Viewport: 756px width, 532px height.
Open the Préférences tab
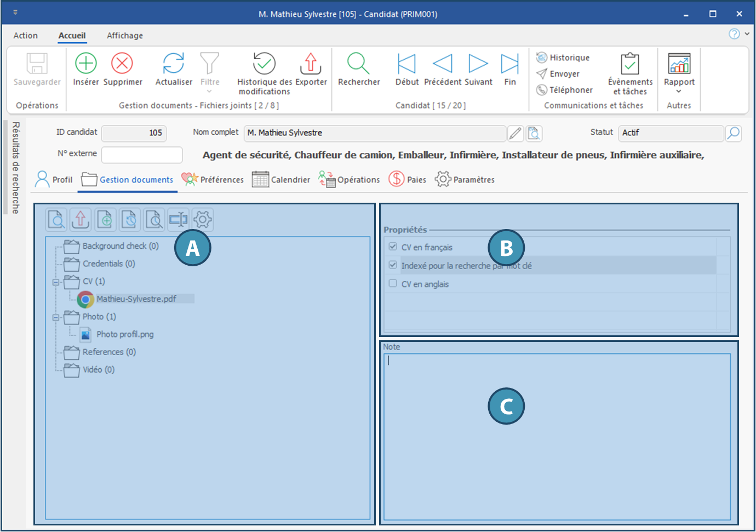(x=213, y=180)
